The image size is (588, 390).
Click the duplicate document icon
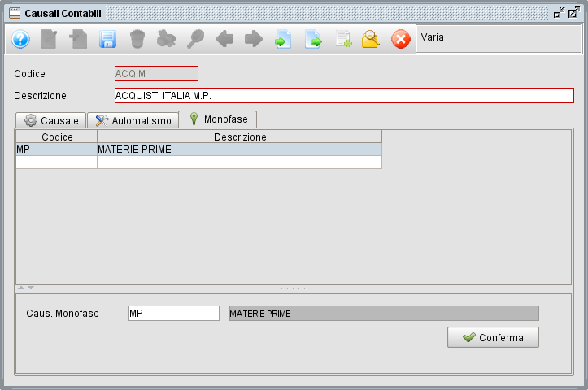[79, 39]
